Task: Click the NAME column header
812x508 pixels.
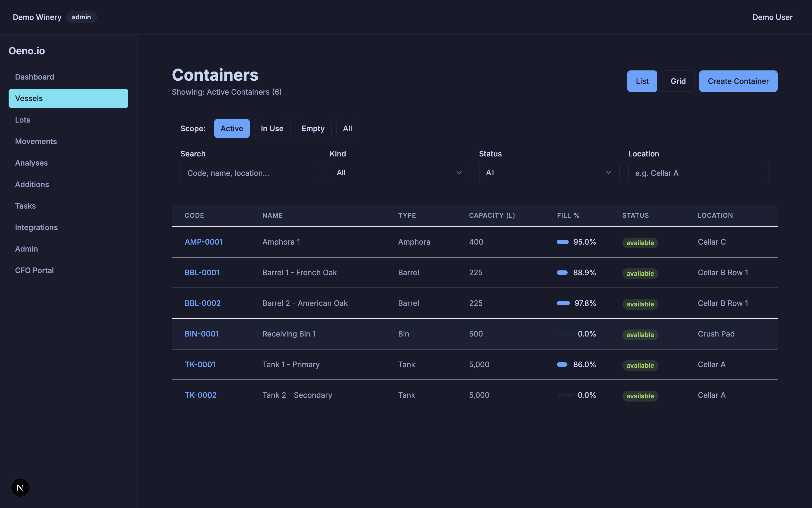Action: (273, 215)
